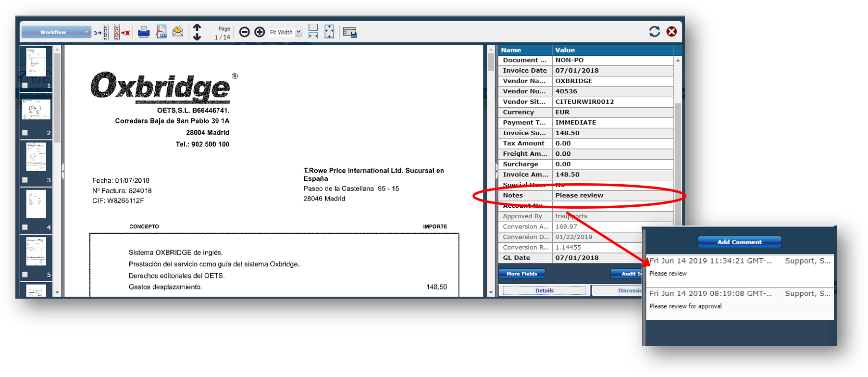This screenshot has height=377, width=868.
Task: Switch to the Discussion tab
Action: coord(618,290)
